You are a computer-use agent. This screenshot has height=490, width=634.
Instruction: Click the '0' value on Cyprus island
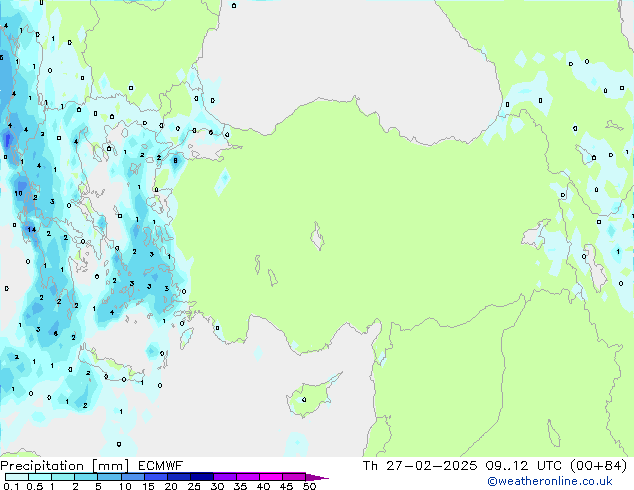pyautogui.click(x=304, y=400)
